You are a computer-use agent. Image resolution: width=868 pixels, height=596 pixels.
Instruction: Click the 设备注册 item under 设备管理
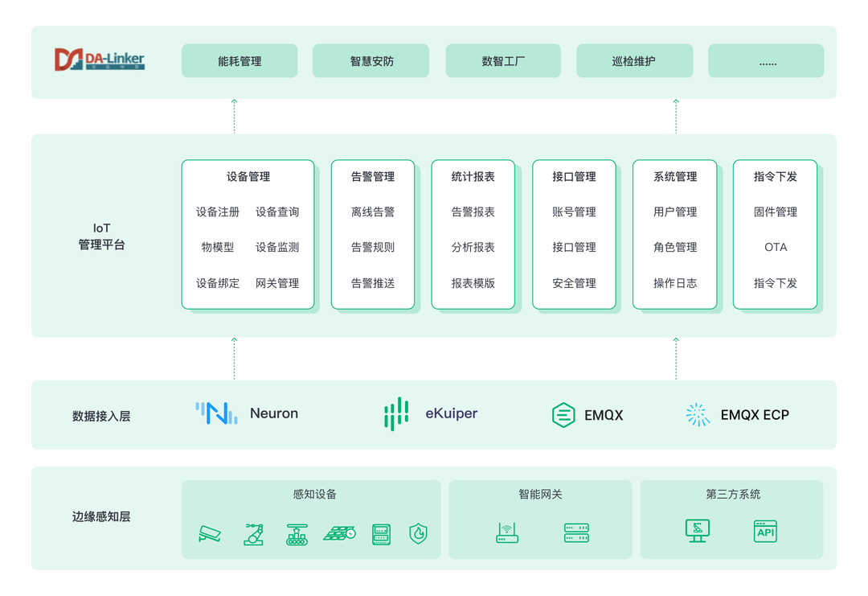pos(218,212)
